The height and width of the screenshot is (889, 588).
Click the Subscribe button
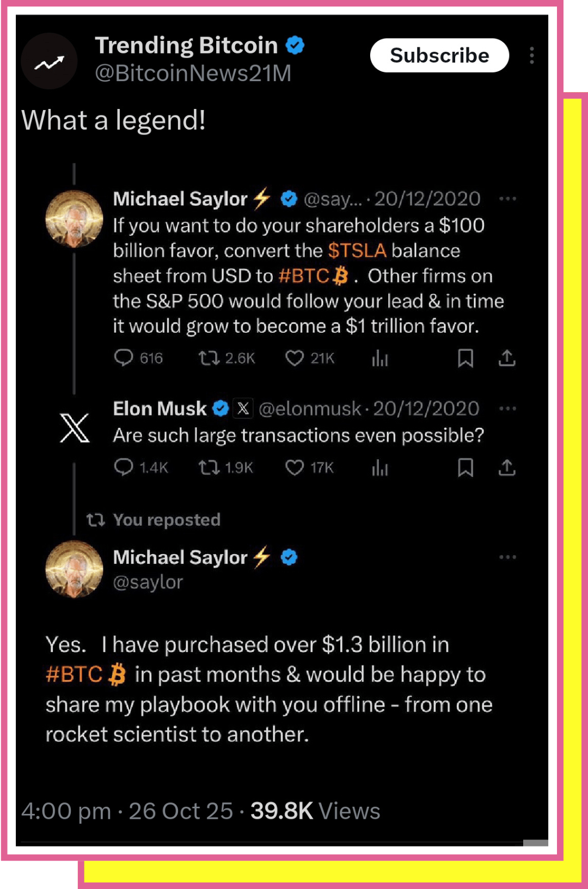click(x=439, y=56)
